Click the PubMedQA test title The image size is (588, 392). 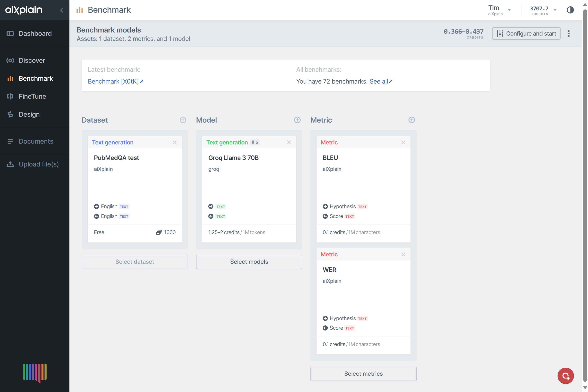(x=116, y=158)
